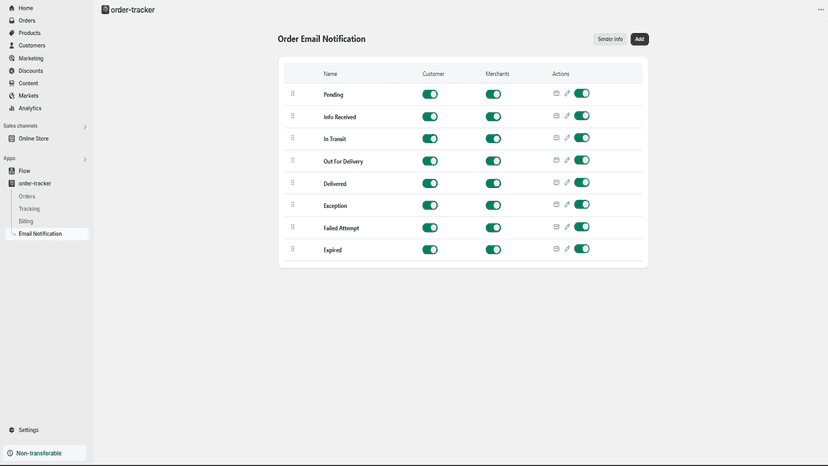
Task: Click the Customer column header
Action: pyautogui.click(x=433, y=74)
